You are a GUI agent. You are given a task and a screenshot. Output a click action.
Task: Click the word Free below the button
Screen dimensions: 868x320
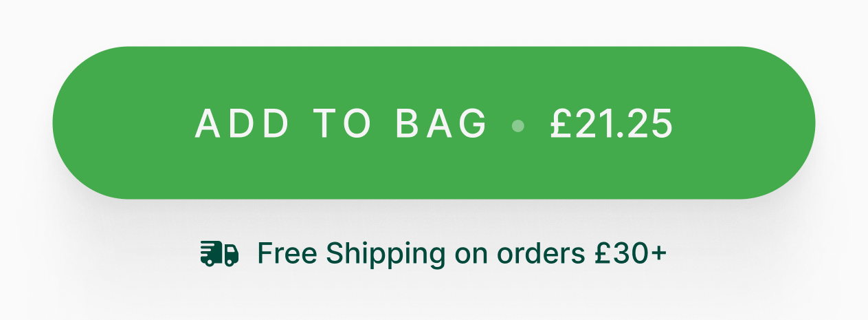[287, 254]
